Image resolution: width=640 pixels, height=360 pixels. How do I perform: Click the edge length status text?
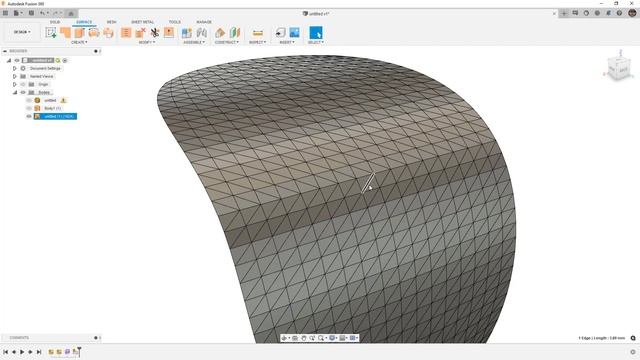click(x=602, y=338)
